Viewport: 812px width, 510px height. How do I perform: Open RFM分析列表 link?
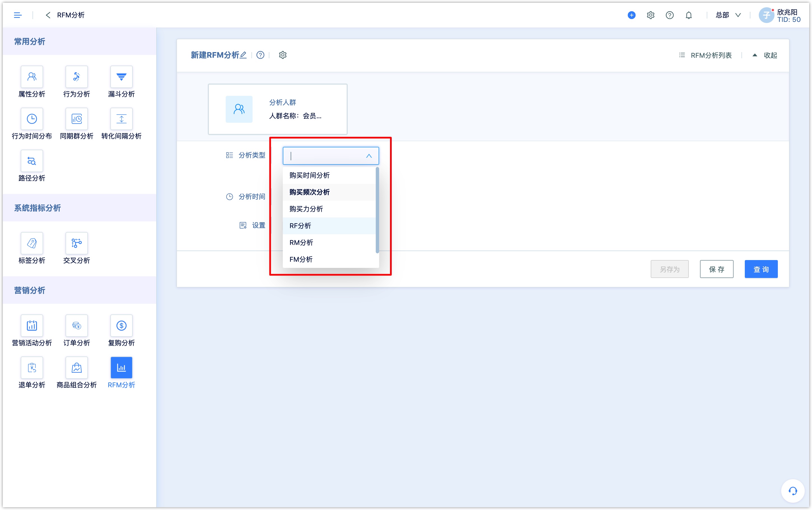pyautogui.click(x=705, y=55)
